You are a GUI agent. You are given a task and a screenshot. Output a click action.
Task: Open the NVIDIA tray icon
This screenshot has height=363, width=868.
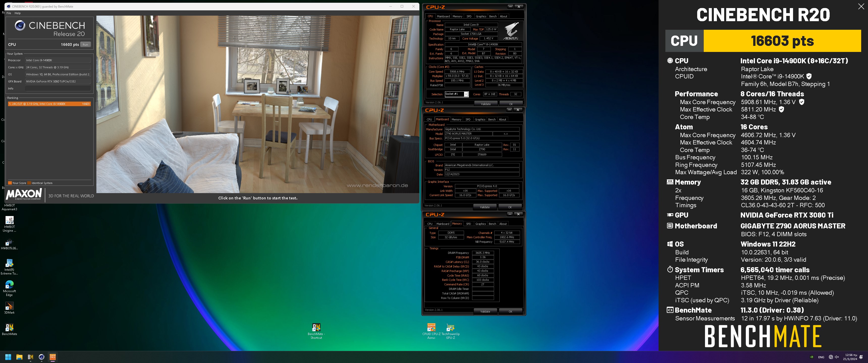coord(812,357)
